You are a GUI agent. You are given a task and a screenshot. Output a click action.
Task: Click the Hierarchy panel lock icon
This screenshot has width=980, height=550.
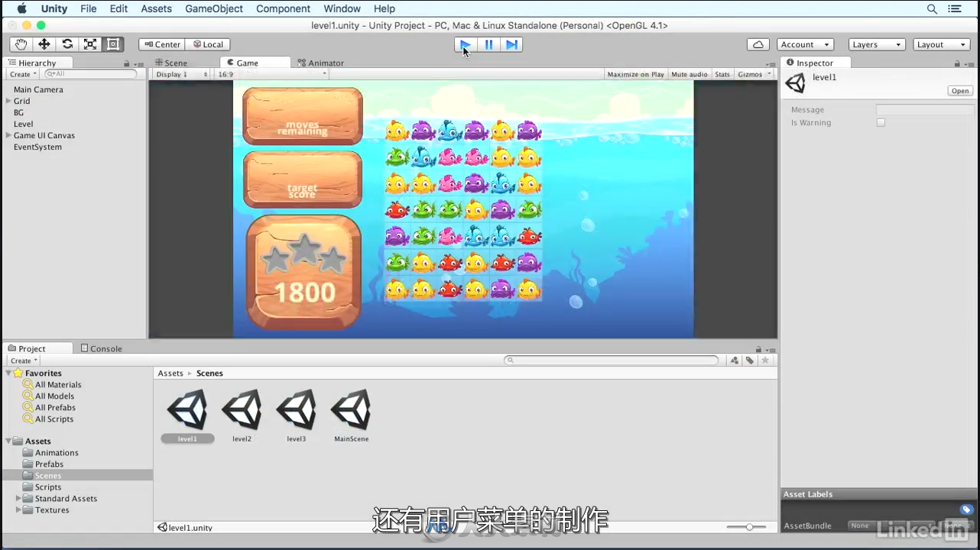[x=126, y=64]
